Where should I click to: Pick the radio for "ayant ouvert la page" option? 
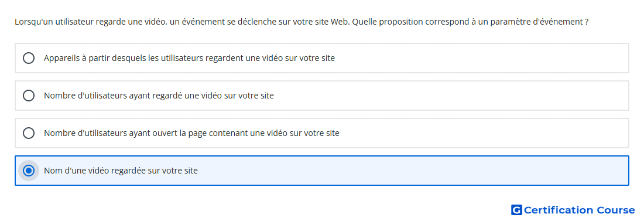(29, 133)
